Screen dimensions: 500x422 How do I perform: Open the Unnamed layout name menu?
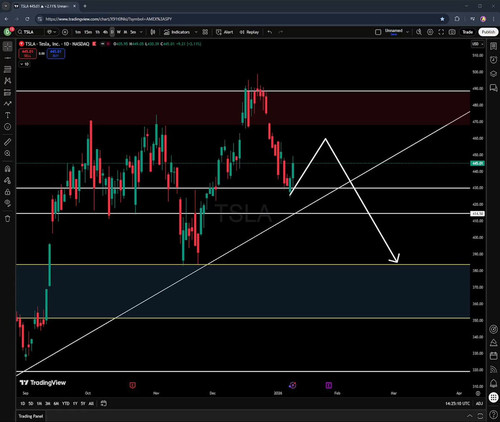coord(394,32)
